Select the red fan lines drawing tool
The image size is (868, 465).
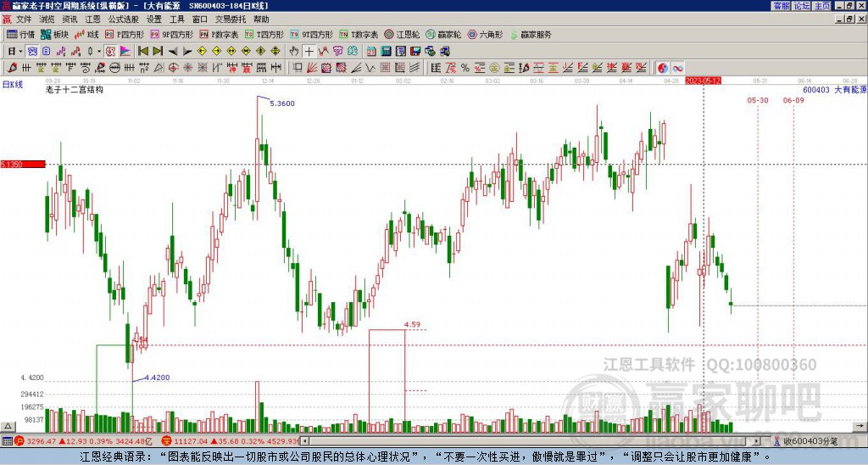pyautogui.click(x=312, y=68)
